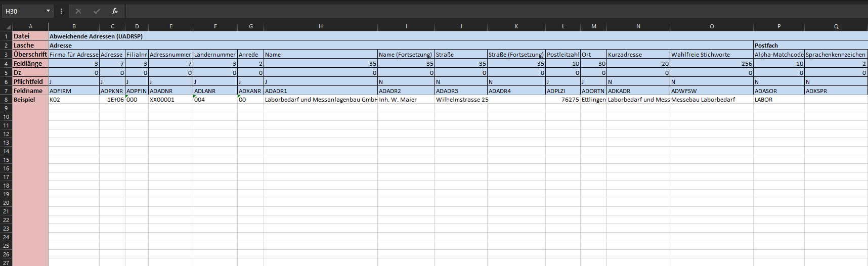The image size is (868, 266).
Task: Click the Enter checkmark icon
Action: (97, 11)
